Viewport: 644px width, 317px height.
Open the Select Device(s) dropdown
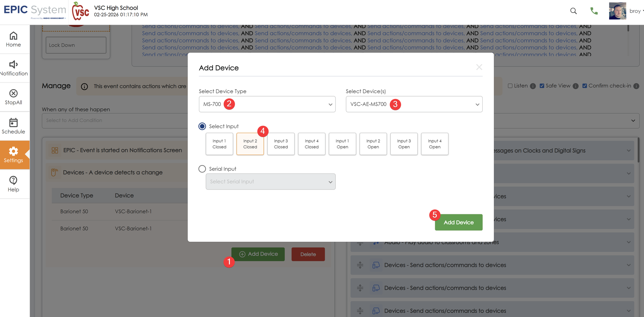click(414, 104)
